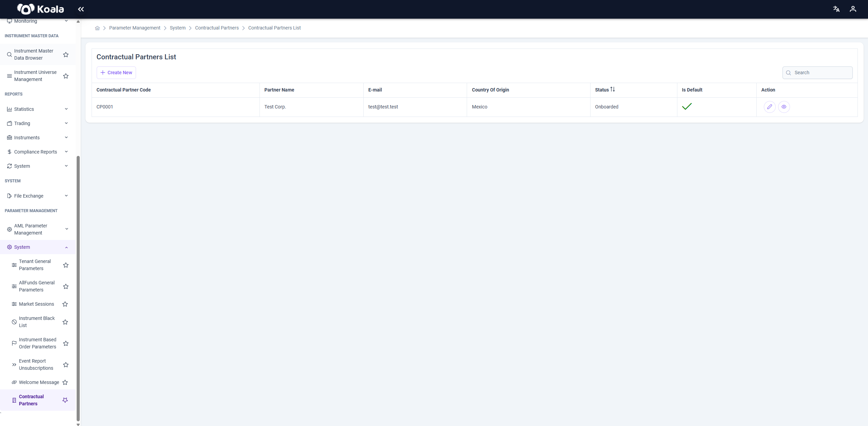The height and width of the screenshot is (426, 868).
Task: Expand Compliance Reports chevron
Action: point(66,152)
